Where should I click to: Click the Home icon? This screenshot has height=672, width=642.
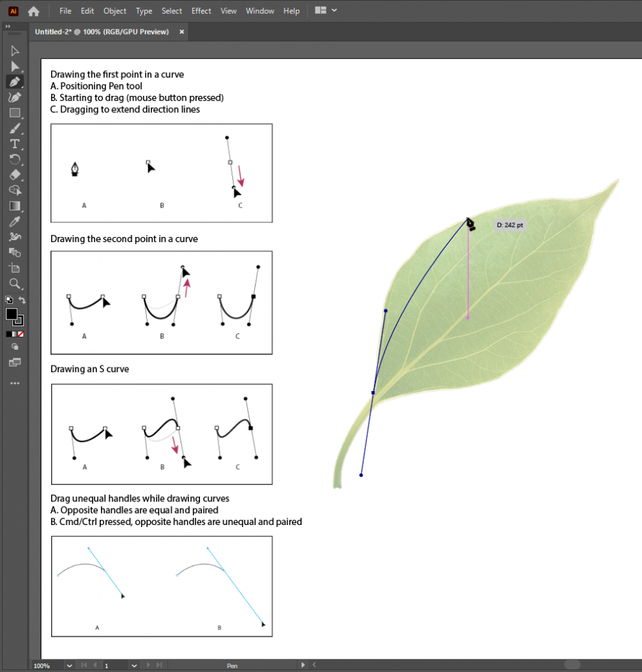[33, 11]
